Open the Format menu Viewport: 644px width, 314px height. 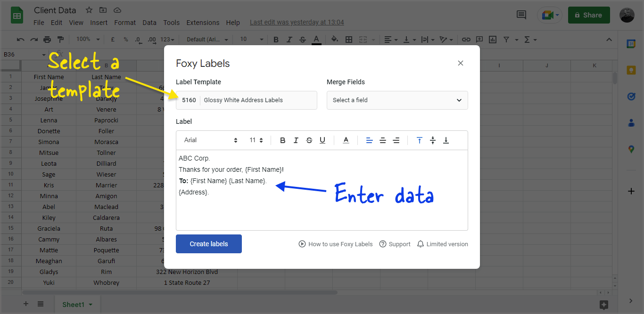click(x=125, y=23)
